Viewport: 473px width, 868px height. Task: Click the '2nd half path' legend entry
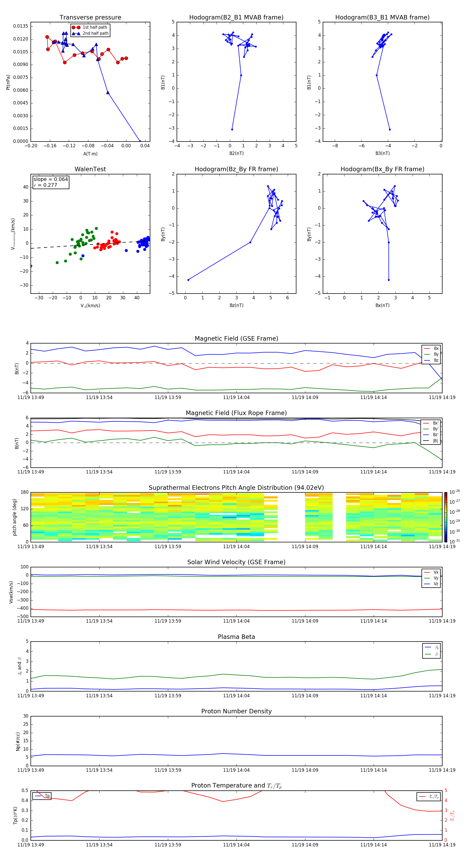[90, 33]
